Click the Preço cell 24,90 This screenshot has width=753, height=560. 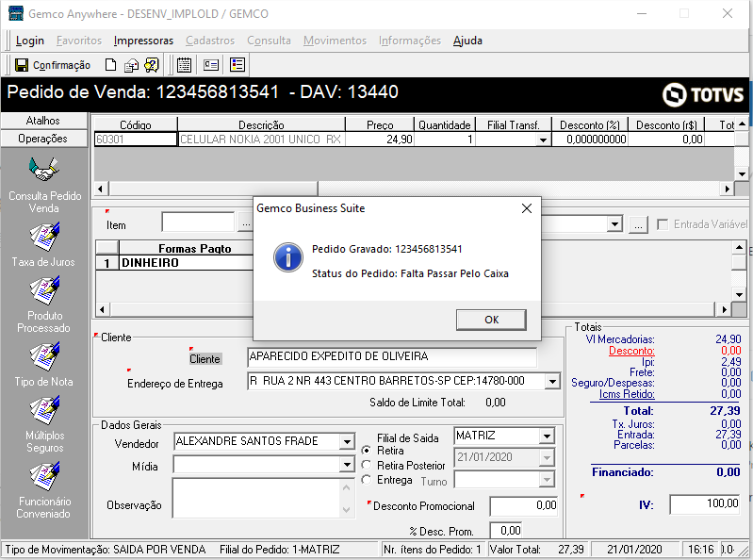coord(380,140)
